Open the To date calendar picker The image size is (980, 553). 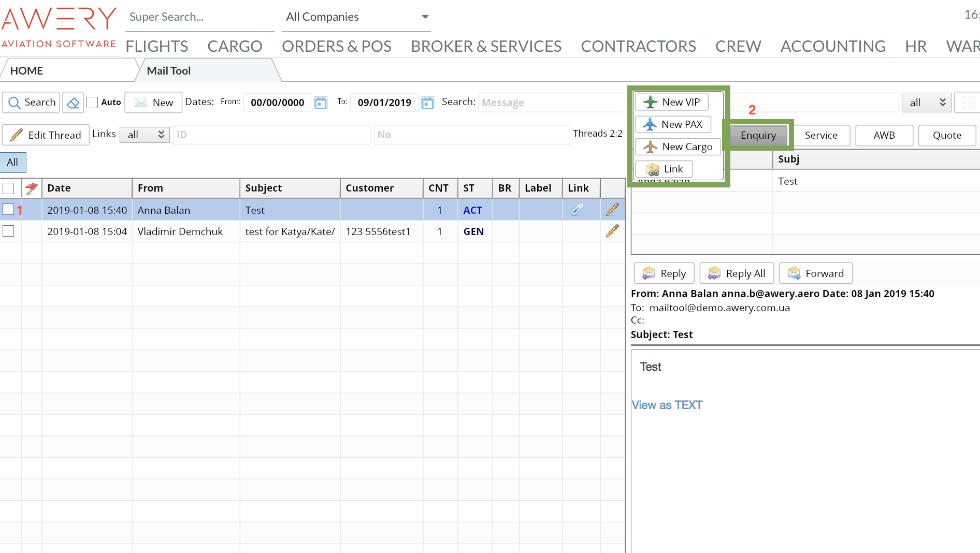427,103
